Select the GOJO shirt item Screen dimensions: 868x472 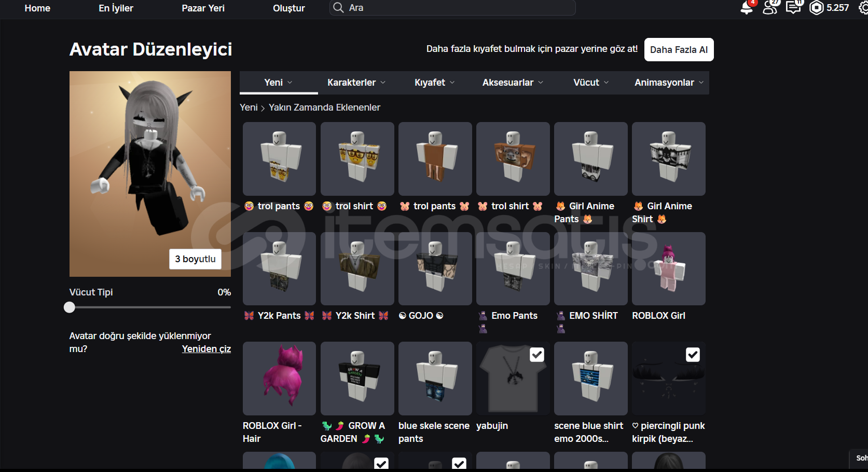point(435,268)
